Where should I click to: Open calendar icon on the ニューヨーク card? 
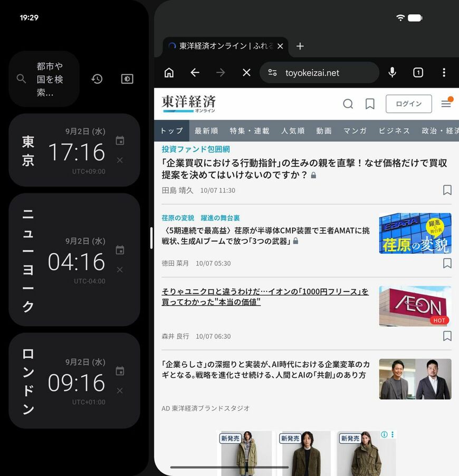click(x=120, y=250)
